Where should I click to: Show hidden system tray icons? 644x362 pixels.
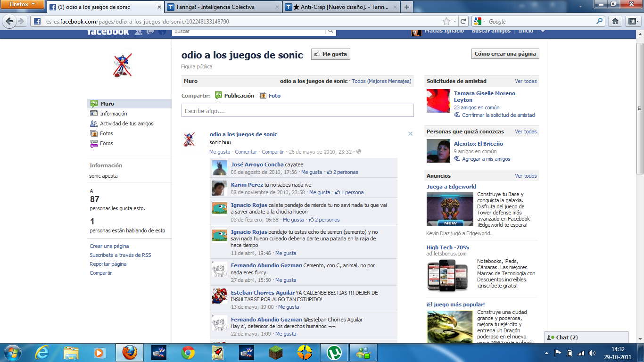(547, 353)
